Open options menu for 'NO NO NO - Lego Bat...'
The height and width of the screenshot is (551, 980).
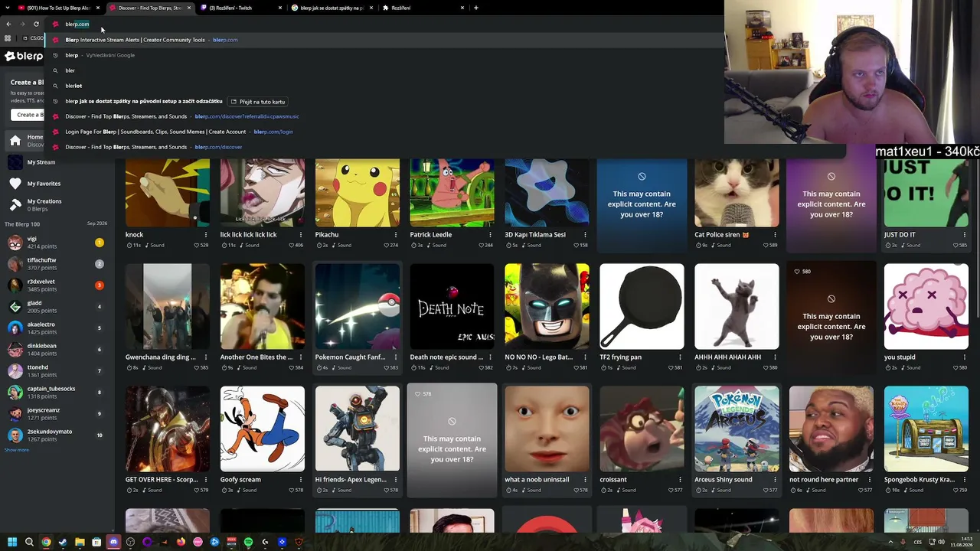coord(585,357)
